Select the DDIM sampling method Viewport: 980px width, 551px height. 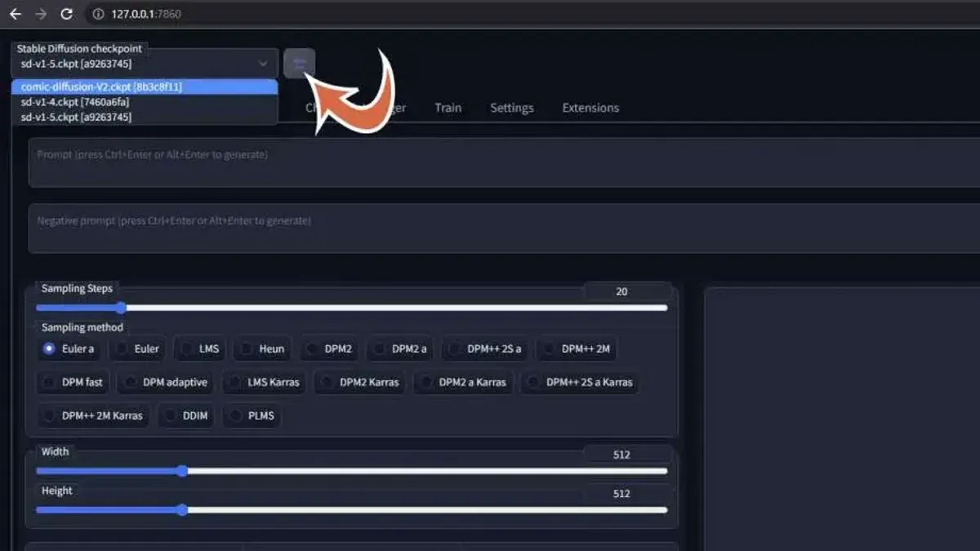(186, 415)
